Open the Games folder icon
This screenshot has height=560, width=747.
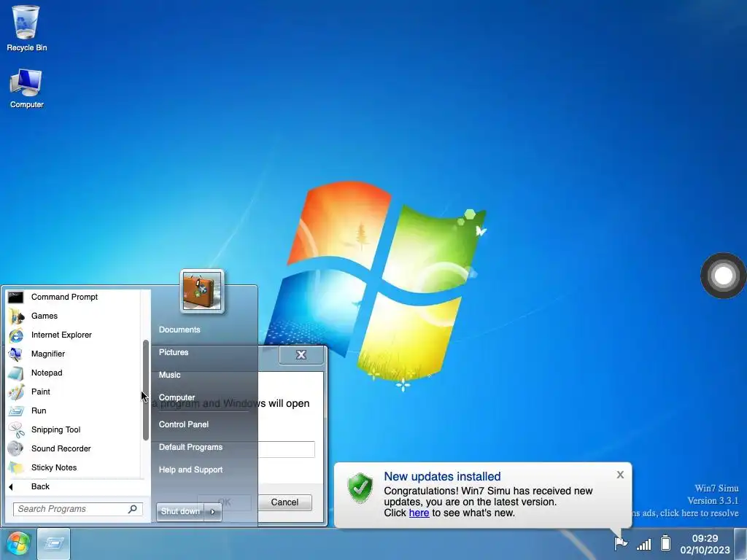point(16,316)
